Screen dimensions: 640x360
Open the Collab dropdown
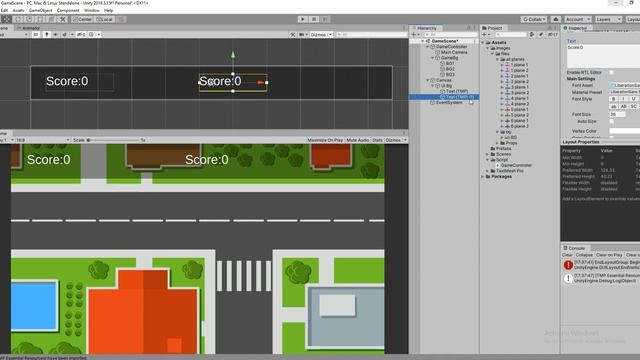[534, 19]
